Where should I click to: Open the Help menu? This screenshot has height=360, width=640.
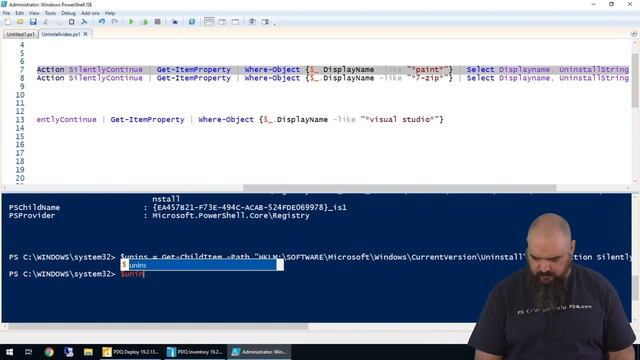click(x=110, y=13)
